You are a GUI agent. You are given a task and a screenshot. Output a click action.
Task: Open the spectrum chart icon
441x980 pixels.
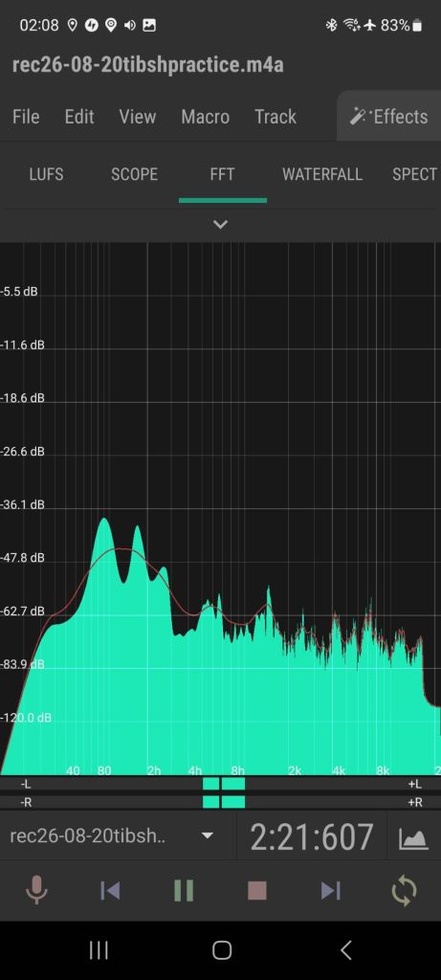pos(413,837)
